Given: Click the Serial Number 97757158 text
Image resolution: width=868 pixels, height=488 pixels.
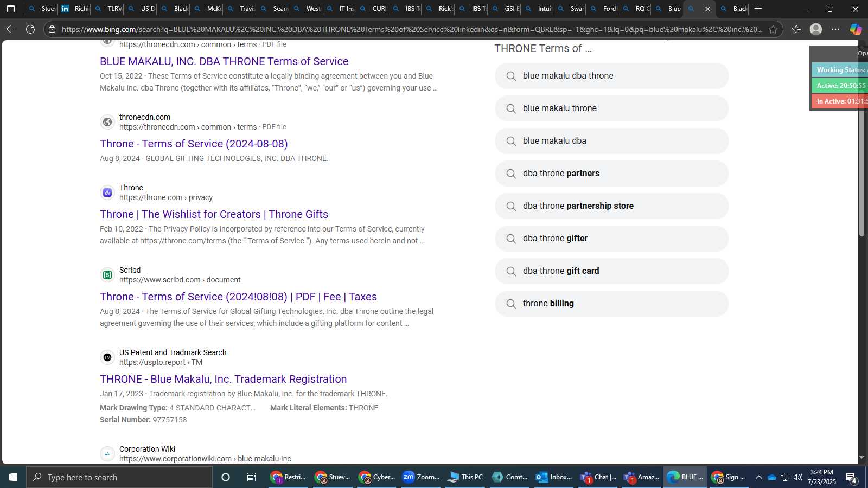Looking at the screenshot, I should point(143,420).
